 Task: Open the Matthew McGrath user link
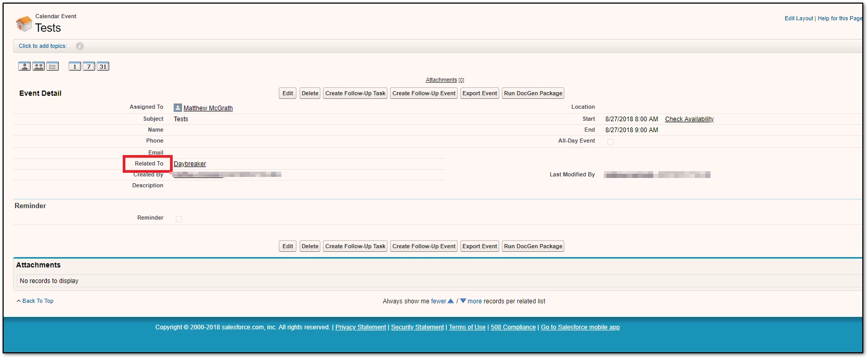coord(208,108)
